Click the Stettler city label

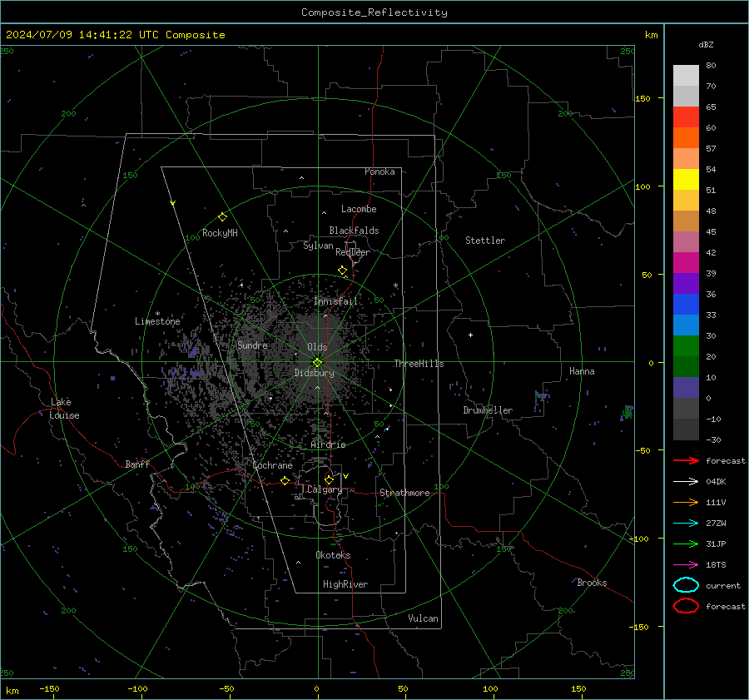pyautogui.click(x=485, y=241)
